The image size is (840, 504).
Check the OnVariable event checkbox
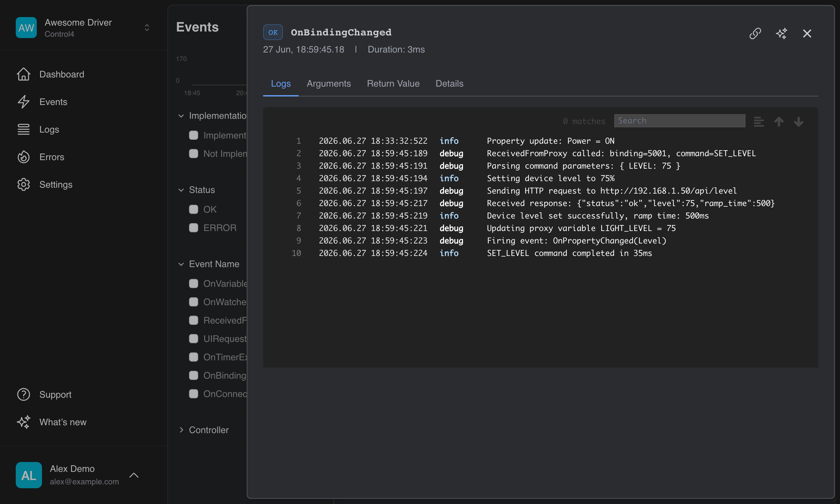pyautogui.click(x=194, y=283)
